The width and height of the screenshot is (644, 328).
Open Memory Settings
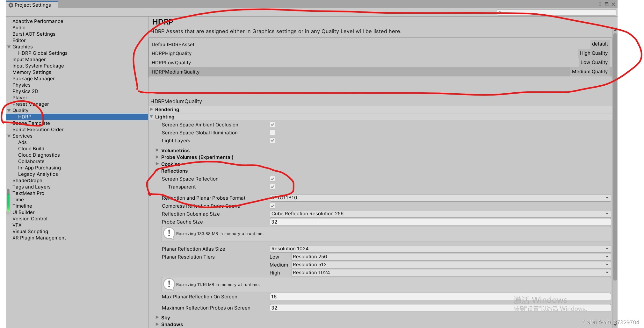click(32, 72)
